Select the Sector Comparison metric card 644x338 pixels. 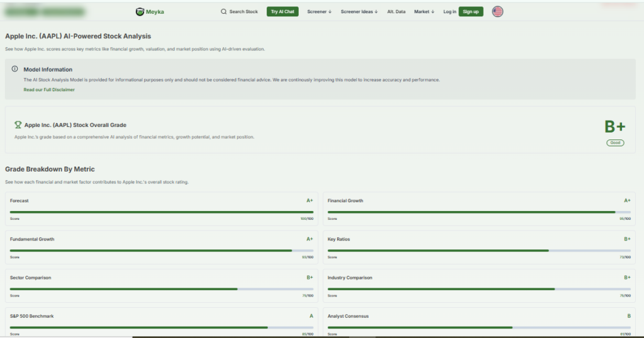pyautogui.click(x=162, y=285)
